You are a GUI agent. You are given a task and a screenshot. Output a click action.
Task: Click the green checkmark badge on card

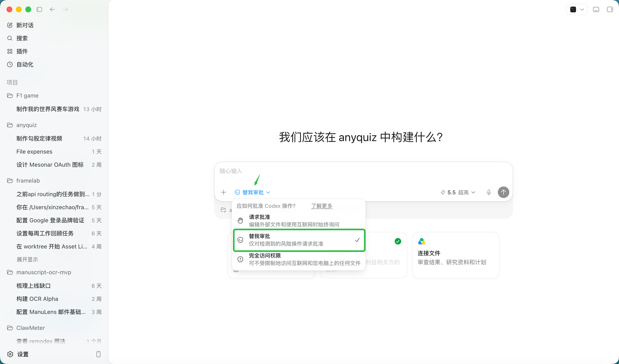398,242
